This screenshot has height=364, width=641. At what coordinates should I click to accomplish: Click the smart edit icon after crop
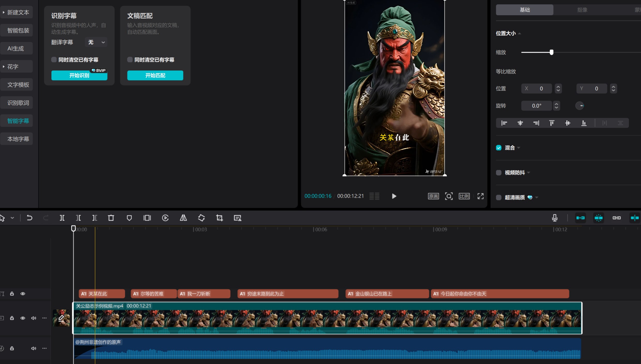[237, 218]
